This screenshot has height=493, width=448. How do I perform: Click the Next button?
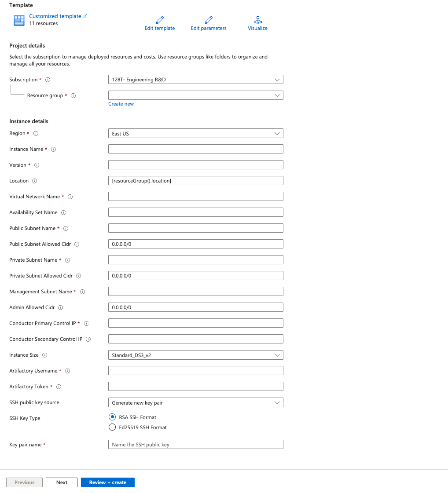click(62, 482)
